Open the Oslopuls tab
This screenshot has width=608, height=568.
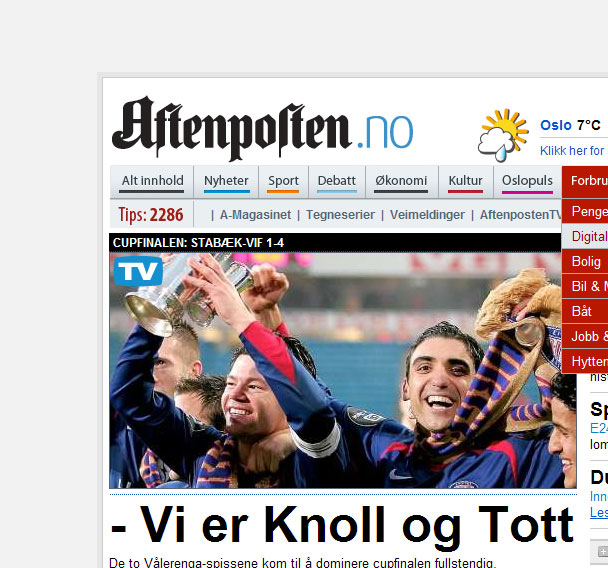(x=527, y=182)
